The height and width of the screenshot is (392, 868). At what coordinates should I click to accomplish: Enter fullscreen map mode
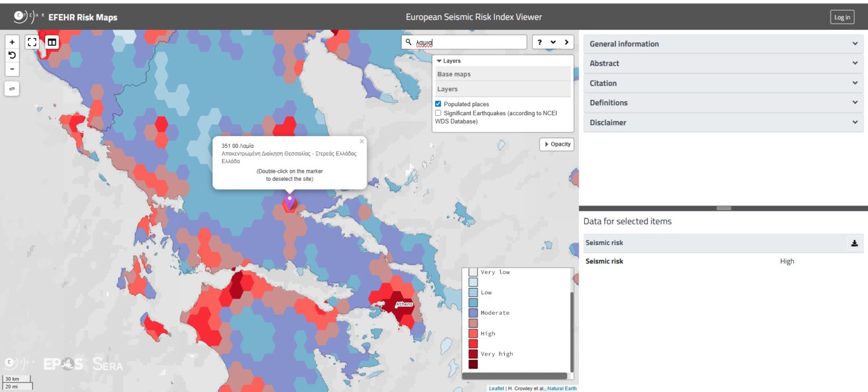[x=32, y=42]
